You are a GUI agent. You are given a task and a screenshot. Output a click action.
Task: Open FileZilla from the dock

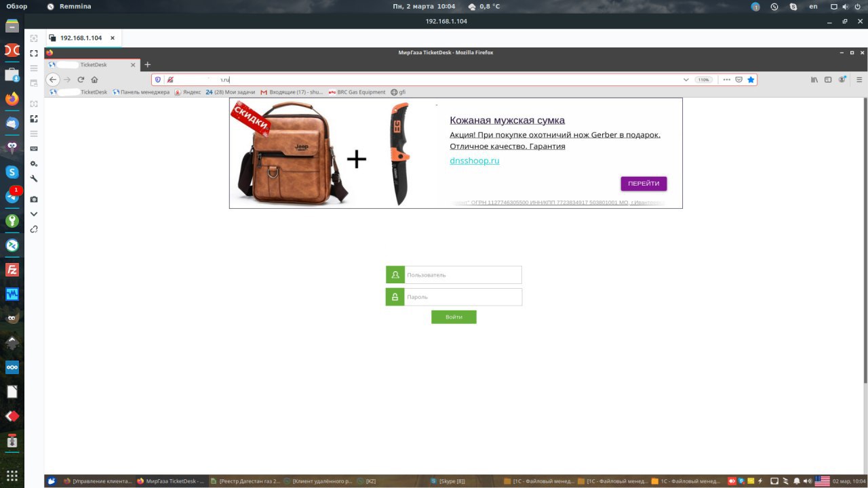[x=12, y=270]
